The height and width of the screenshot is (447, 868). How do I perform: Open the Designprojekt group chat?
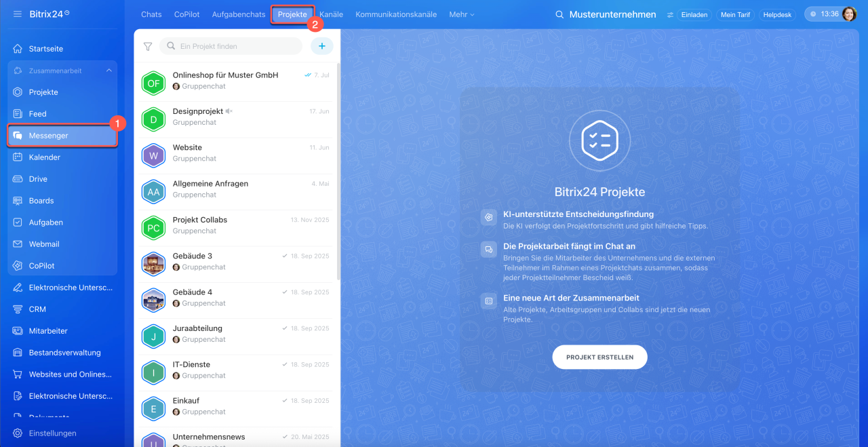pyautogui.click(x=235, y=119)
